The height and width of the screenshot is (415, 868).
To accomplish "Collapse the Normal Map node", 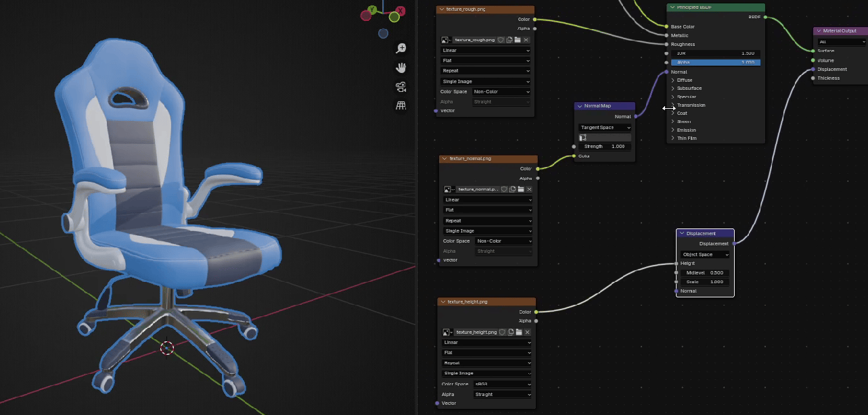I will tap(580, 106).
